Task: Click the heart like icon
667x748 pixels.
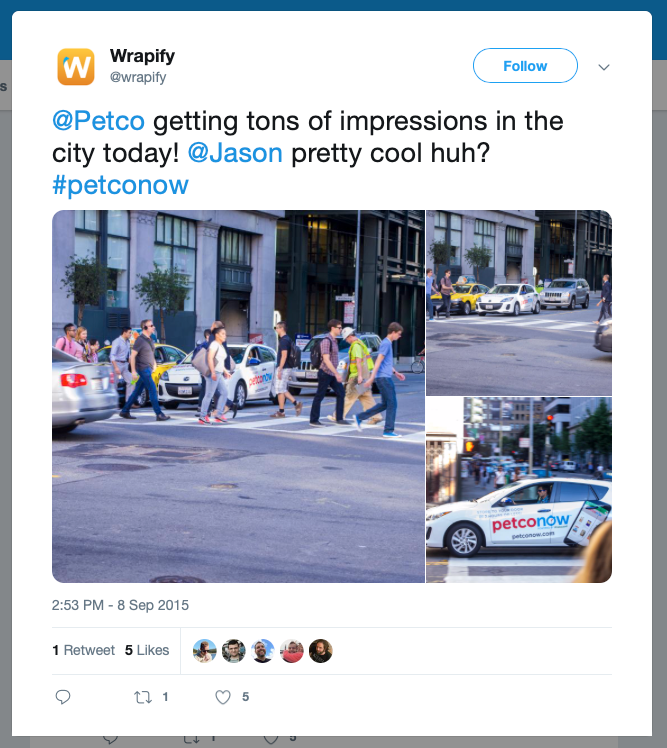Action: (x=223, y=697)
